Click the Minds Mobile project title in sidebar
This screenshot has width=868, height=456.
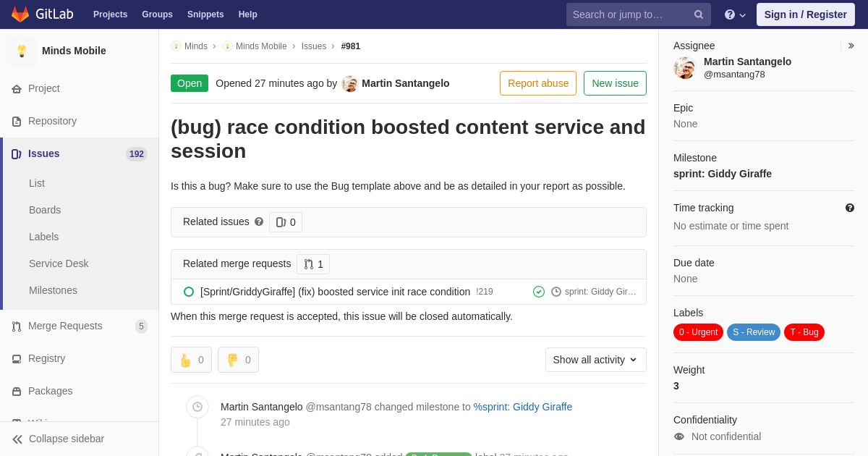(74, 51)
